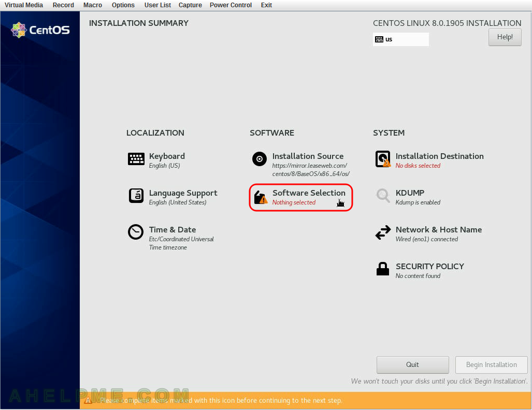This screenshot has height=410, width=532.
Task: Open the User List menu
Action: tap(157, 5)
